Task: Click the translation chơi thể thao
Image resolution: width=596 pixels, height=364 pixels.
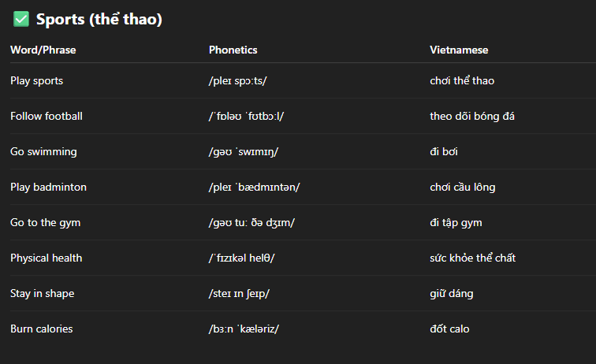Action: pyautogui.click(x=462, y=80)
